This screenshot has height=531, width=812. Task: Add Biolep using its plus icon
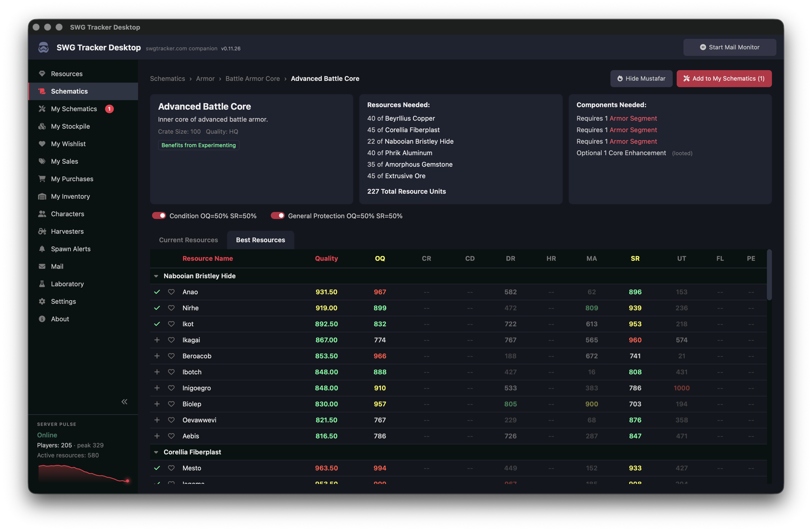coord(157,403)
